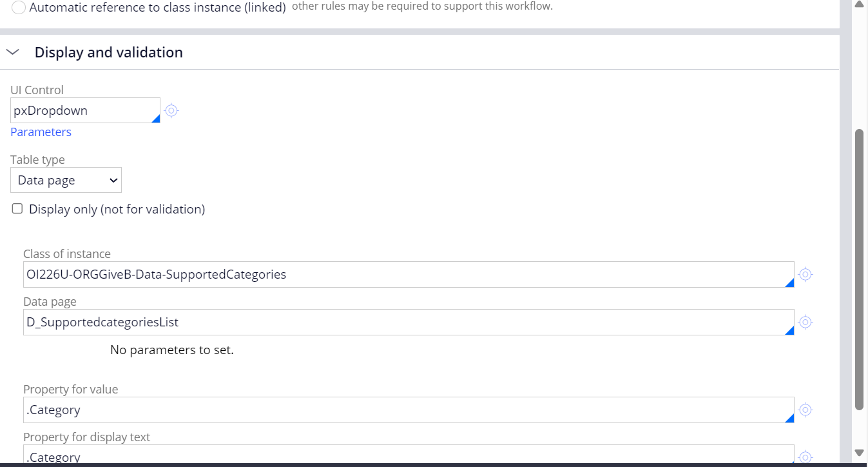This screenshot has height=467, width=868.
Task: Open the Table type dropdown
Action: (x=66, y=180)
